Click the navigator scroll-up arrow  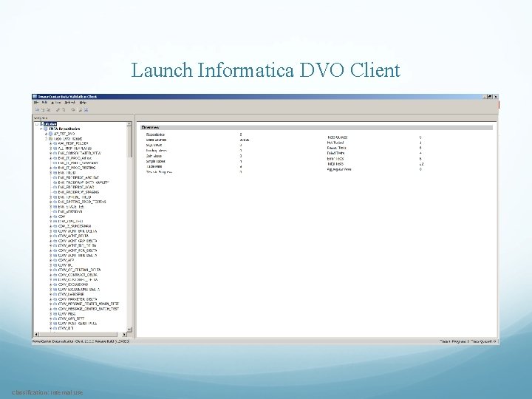pyautogui.click(x=129, y=125)
